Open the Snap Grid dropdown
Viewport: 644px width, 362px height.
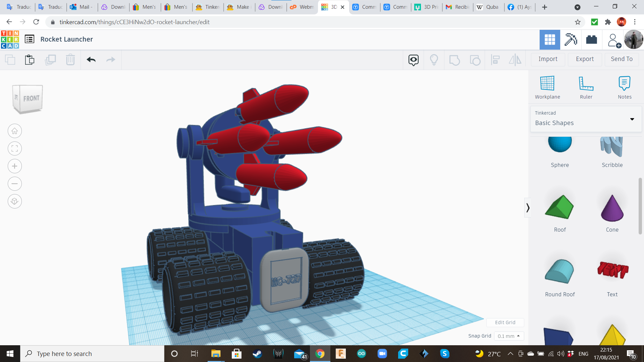509,336
